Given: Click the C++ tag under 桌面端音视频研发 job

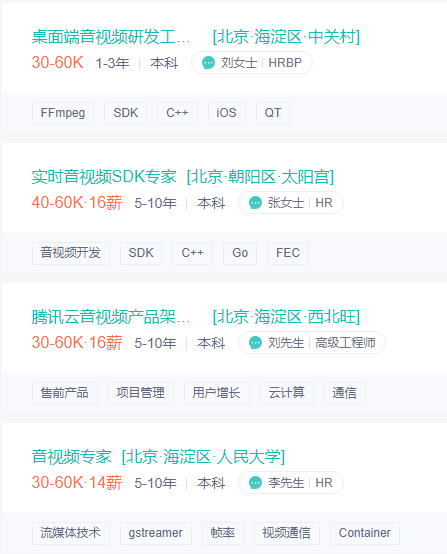Looking at the screenshot, I should (177, 113).
